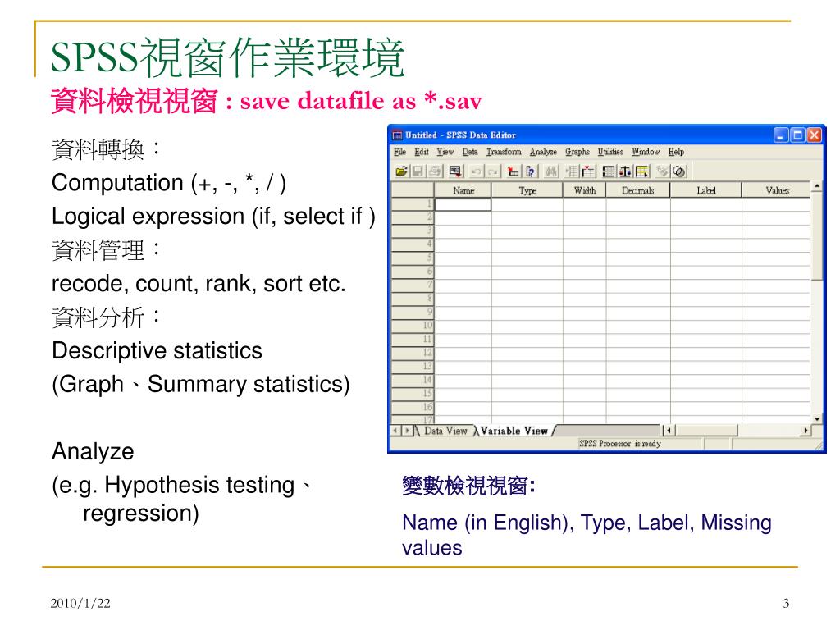Click the Name column header
This screenshot has width=840, height=630.
[x=463, y=190]
